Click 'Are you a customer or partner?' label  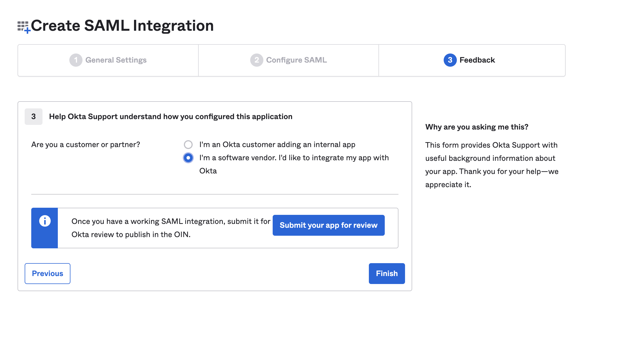(x=86, y=145)
